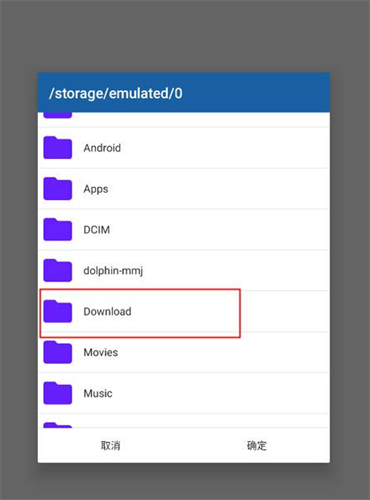
Task: Choose the Android directory label
Action: 102,148
